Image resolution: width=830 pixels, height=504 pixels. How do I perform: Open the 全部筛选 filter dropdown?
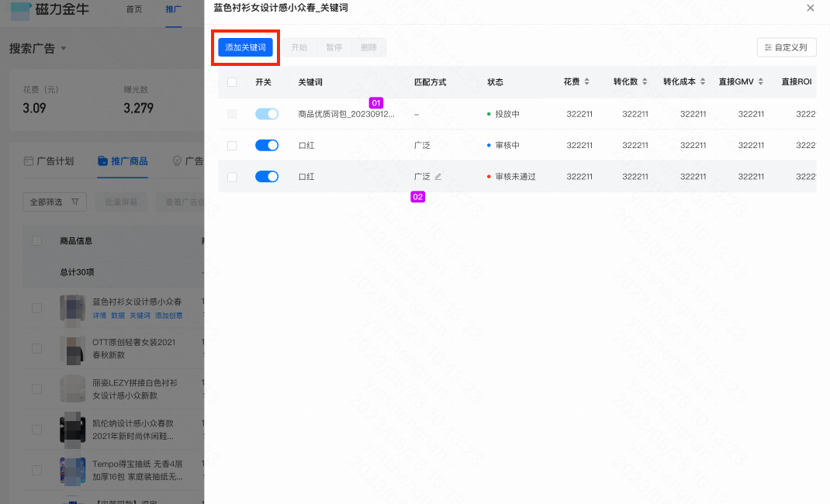pos(54,202)
